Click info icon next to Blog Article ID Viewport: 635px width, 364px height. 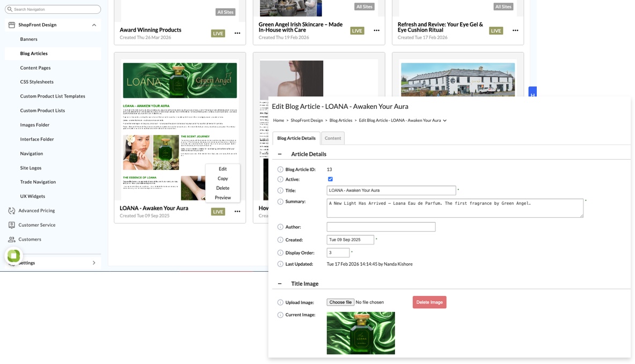tap(280, 169)
